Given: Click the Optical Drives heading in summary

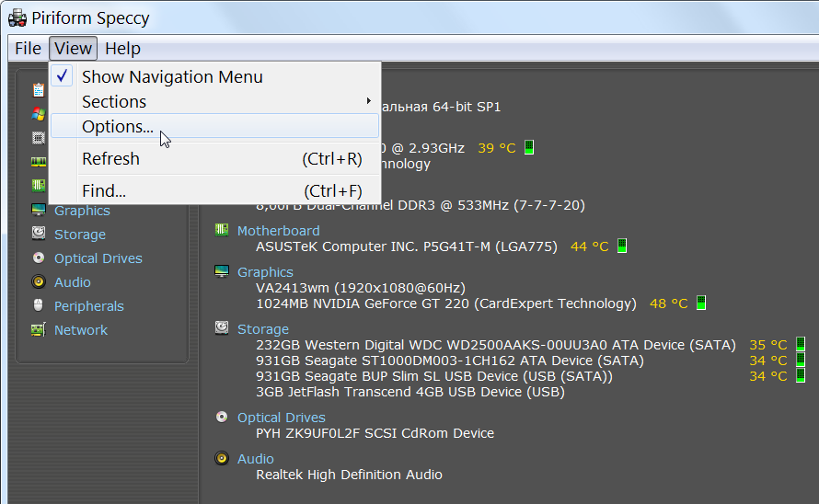Looking at the screenshot, I should 282,418.
